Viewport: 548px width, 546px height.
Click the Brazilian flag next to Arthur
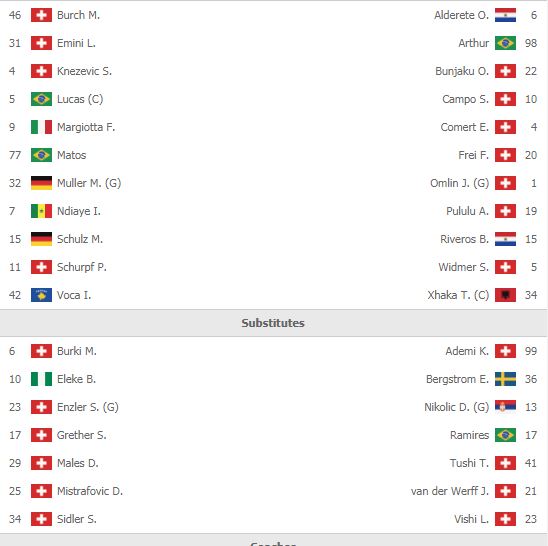click(505, 43)
